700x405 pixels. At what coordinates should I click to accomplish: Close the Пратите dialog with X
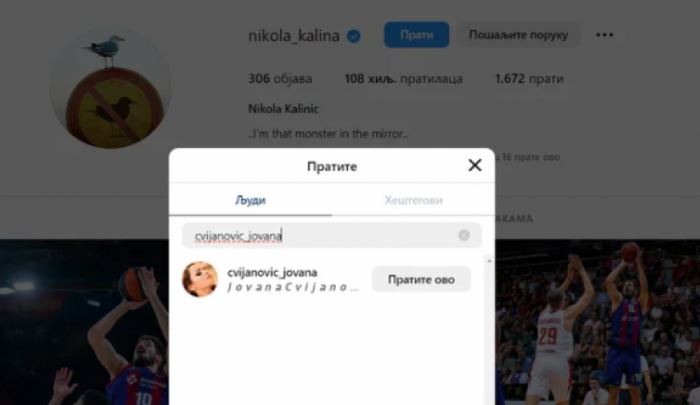[x=475, y=165]
